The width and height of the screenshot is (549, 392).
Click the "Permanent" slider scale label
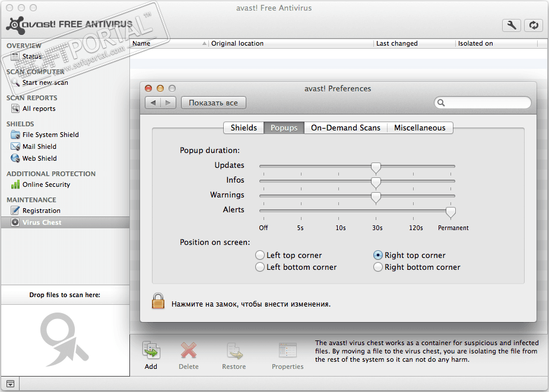point(453,228)
